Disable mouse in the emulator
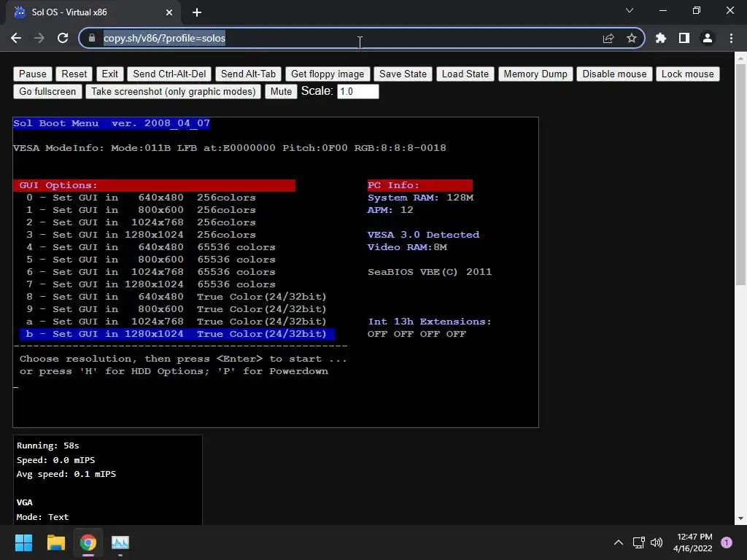 [x=614, y=74]
